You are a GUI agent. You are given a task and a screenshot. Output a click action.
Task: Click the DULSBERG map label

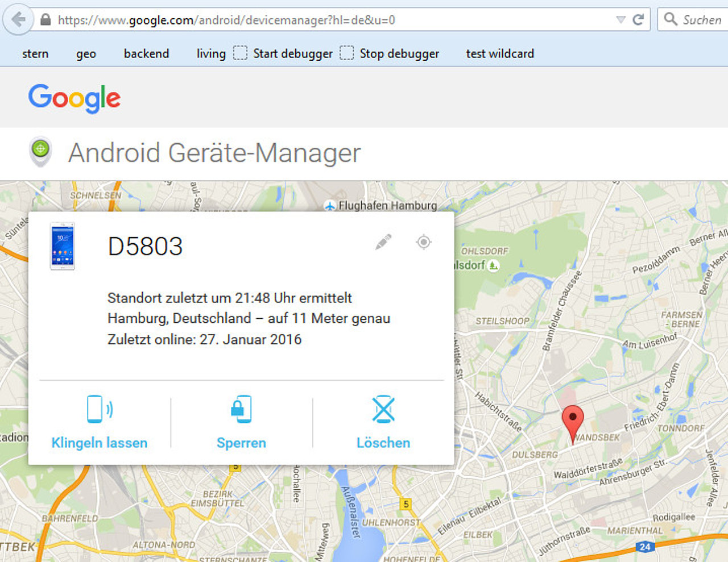click(x=535, y=455)
